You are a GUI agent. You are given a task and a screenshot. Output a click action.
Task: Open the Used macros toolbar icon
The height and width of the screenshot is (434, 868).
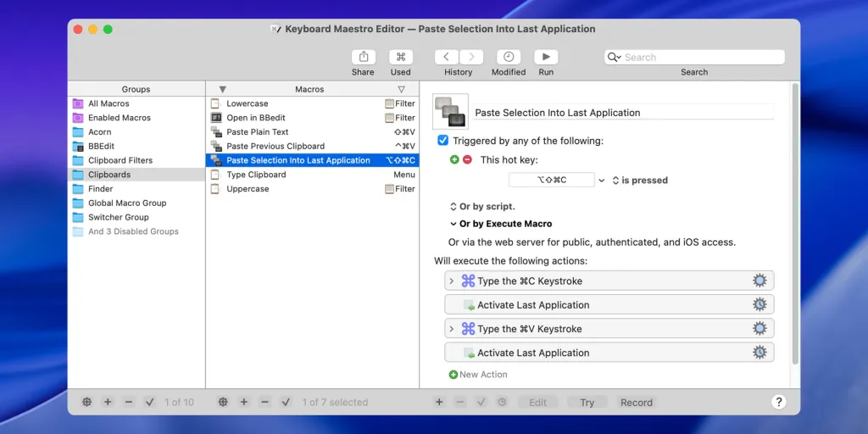[401, 57]
